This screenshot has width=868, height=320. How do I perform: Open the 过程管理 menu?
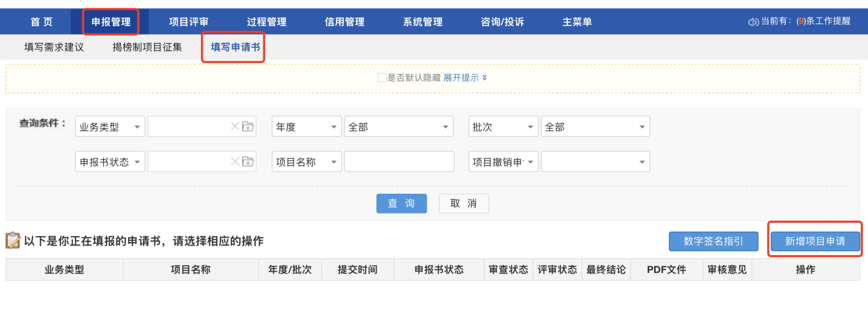267,22
